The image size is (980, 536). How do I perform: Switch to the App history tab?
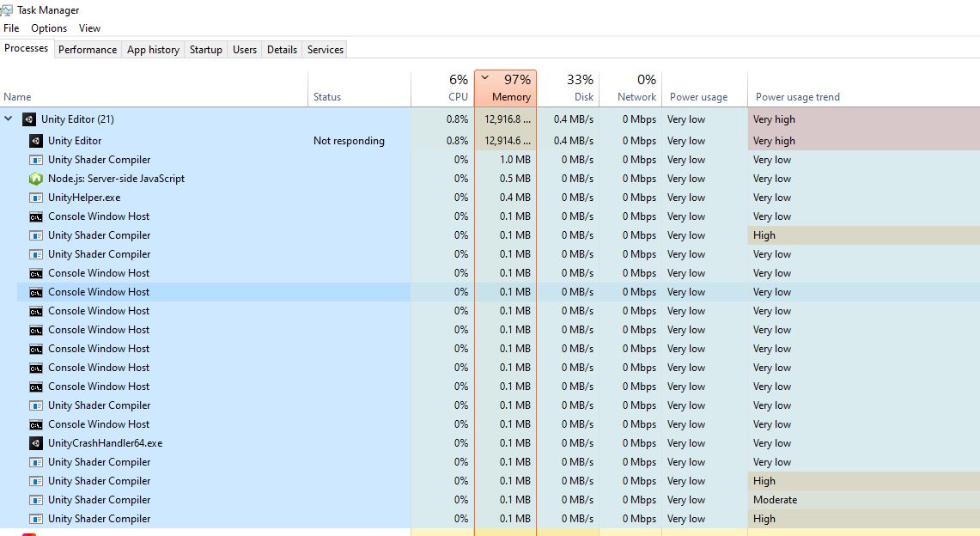pos(153,50)
